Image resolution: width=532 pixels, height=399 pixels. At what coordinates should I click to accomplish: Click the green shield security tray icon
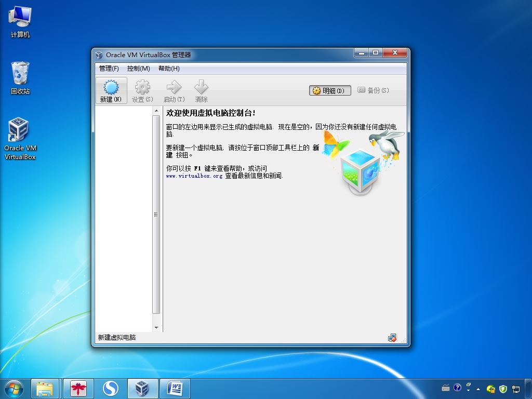click(503, 389)
